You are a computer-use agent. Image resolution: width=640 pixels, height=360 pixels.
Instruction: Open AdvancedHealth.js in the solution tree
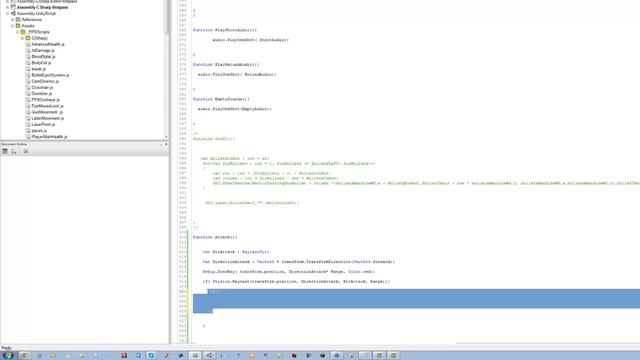coord(48,44)
